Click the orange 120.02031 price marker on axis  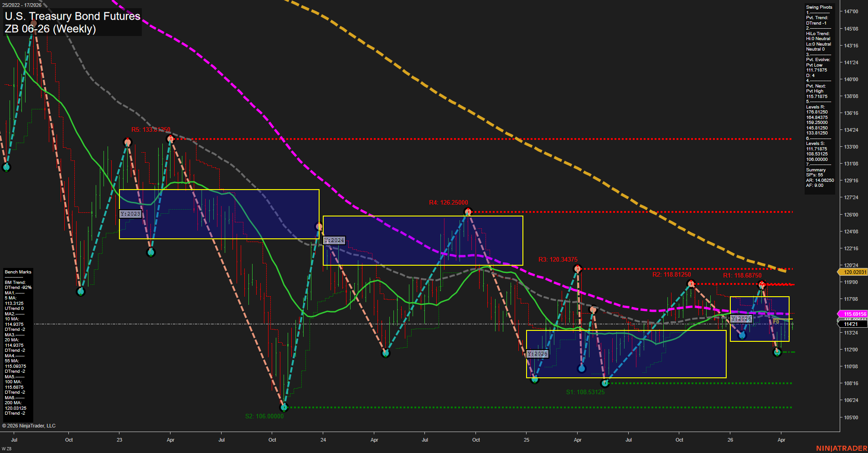(854, 272)
